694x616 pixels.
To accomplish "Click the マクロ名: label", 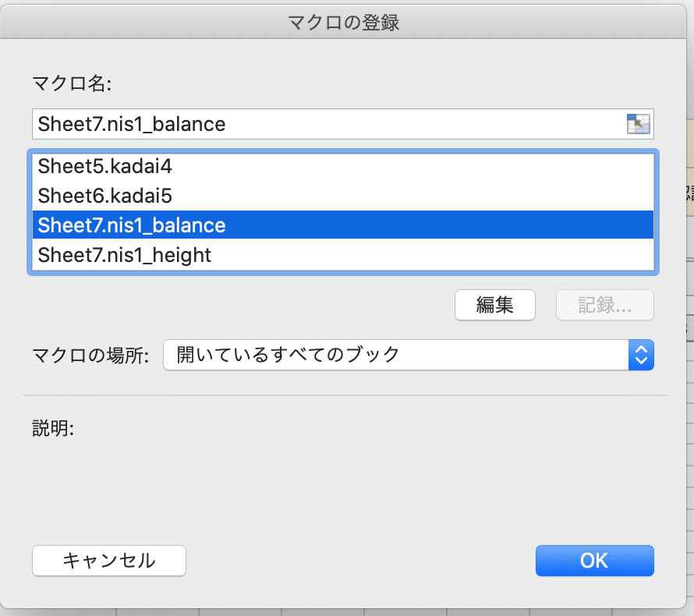I will (x=72, y=83).
